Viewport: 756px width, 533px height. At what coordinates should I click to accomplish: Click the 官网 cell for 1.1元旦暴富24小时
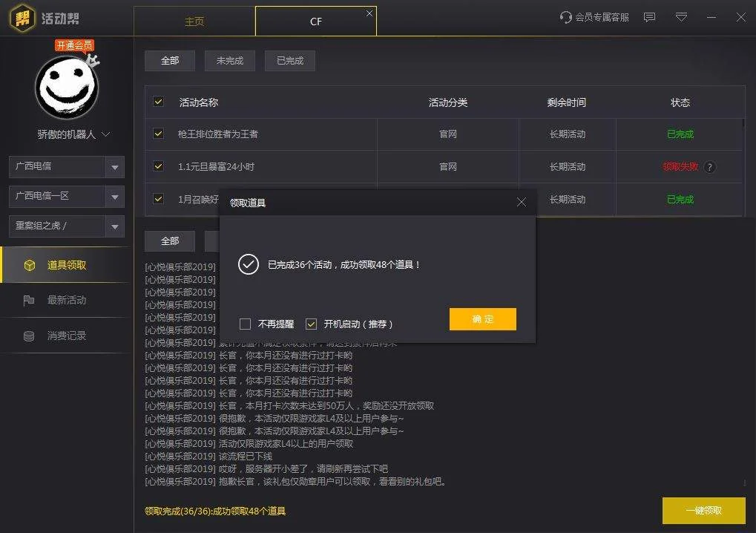[x=448, y=166]
